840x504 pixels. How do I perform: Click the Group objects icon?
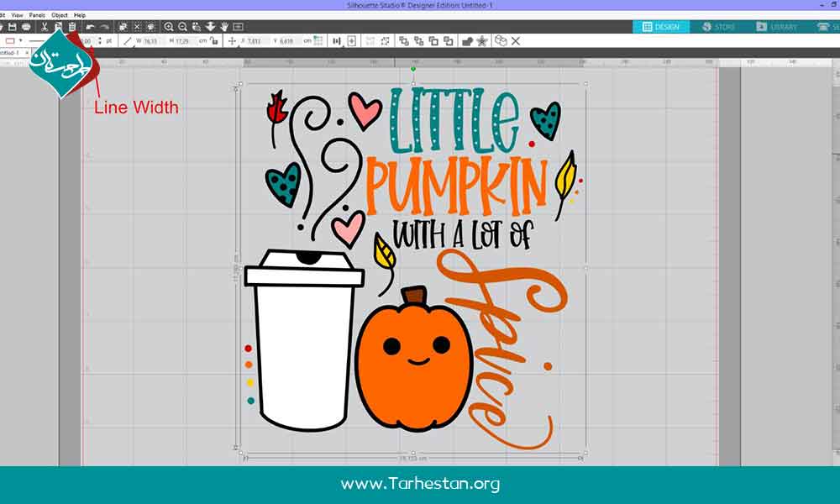click(x=370, y=40)
